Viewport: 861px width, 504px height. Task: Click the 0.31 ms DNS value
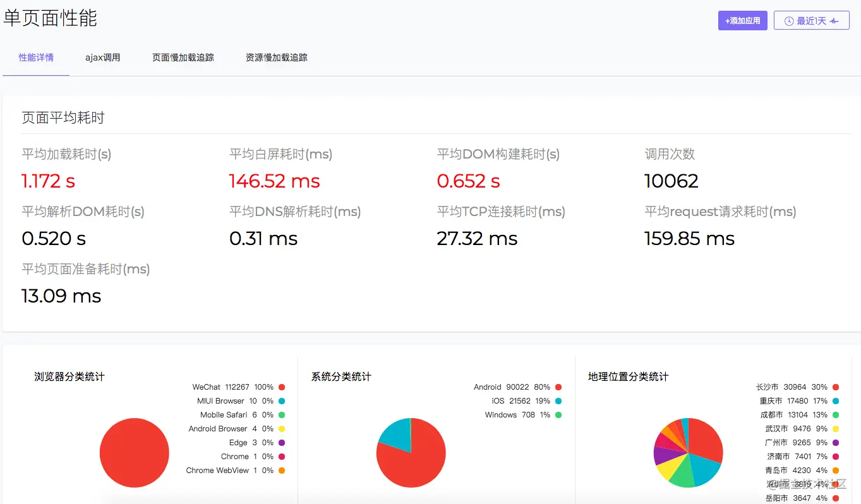coord(263,239)
